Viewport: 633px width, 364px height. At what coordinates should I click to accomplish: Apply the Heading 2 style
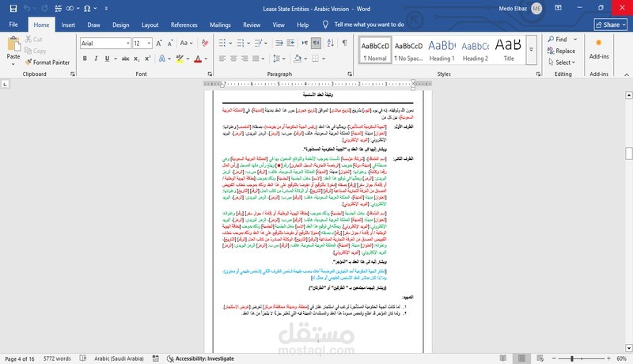pos(476,50)
